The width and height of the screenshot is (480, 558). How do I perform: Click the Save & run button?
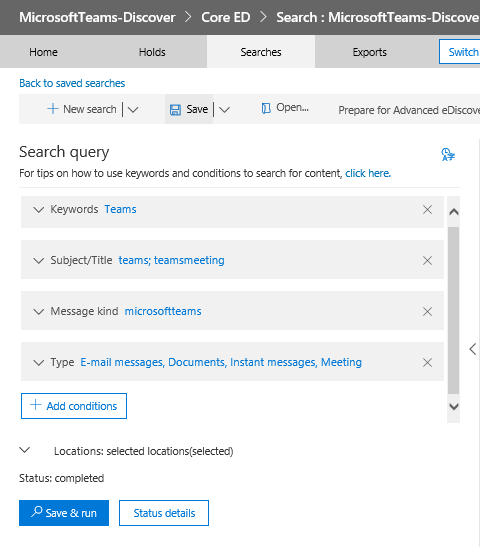pyautogui.click(x=64, y=513)
